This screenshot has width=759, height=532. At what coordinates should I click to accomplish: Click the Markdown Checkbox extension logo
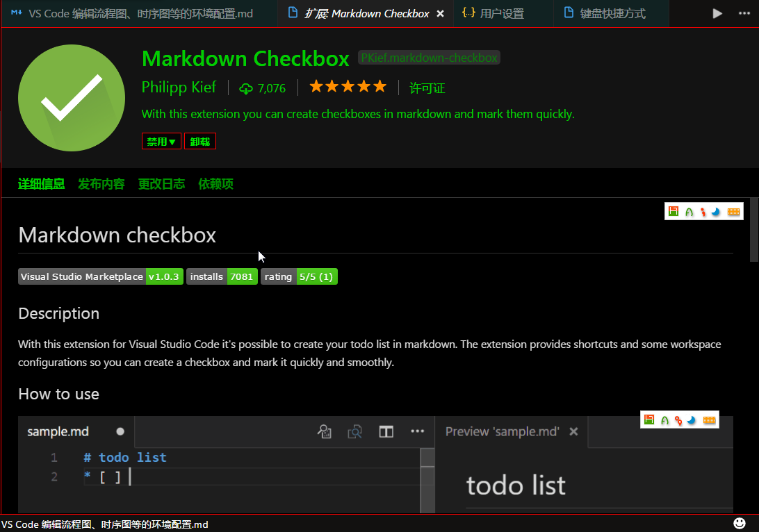tap(71, 98)
